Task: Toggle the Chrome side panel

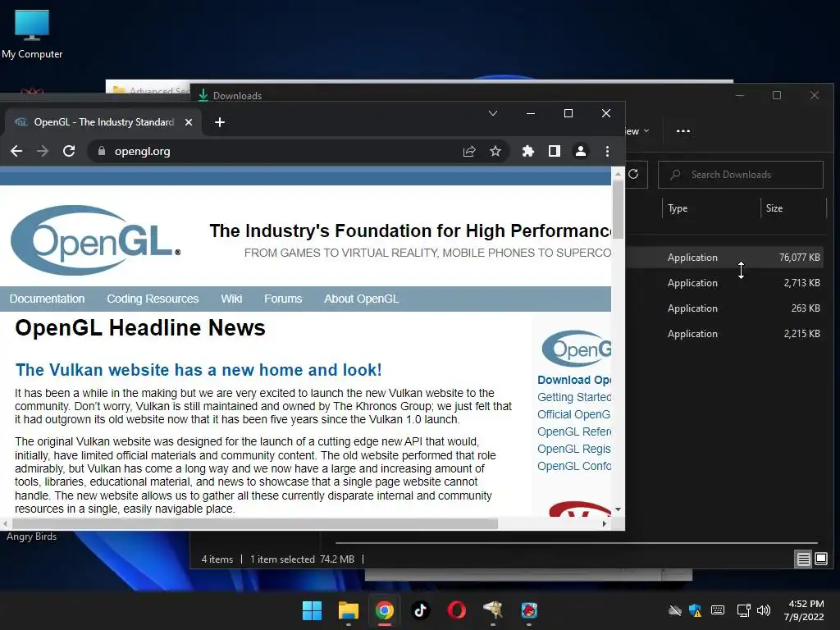Action: point(555,152)
